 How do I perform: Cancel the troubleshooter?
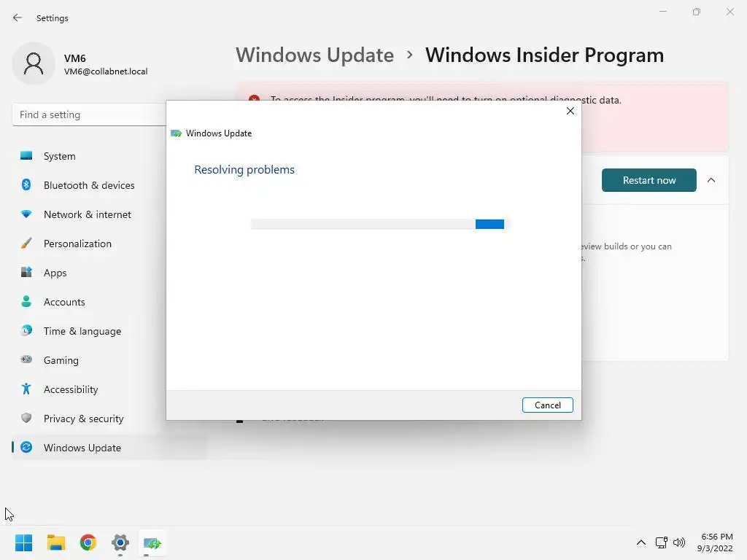point(547,405)
